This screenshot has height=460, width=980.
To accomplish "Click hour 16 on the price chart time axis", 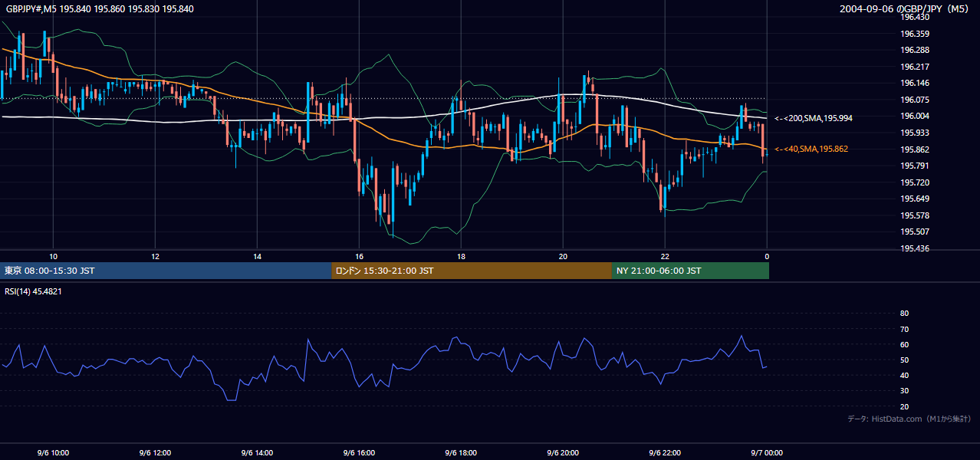I will 359,256.
